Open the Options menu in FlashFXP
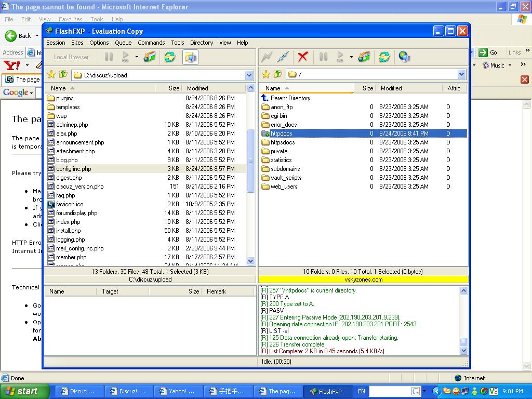 [99, 43]
